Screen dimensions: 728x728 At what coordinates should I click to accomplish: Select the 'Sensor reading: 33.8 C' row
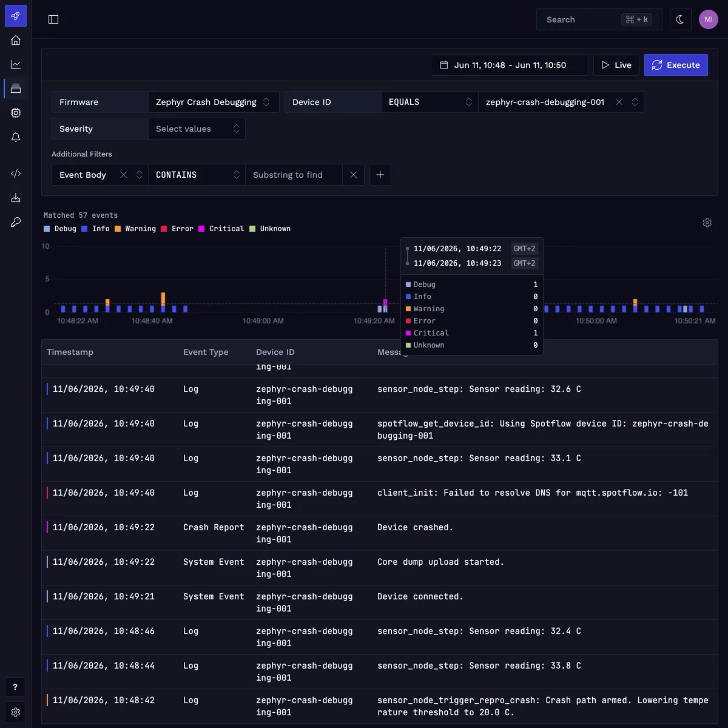coord(380,672)
